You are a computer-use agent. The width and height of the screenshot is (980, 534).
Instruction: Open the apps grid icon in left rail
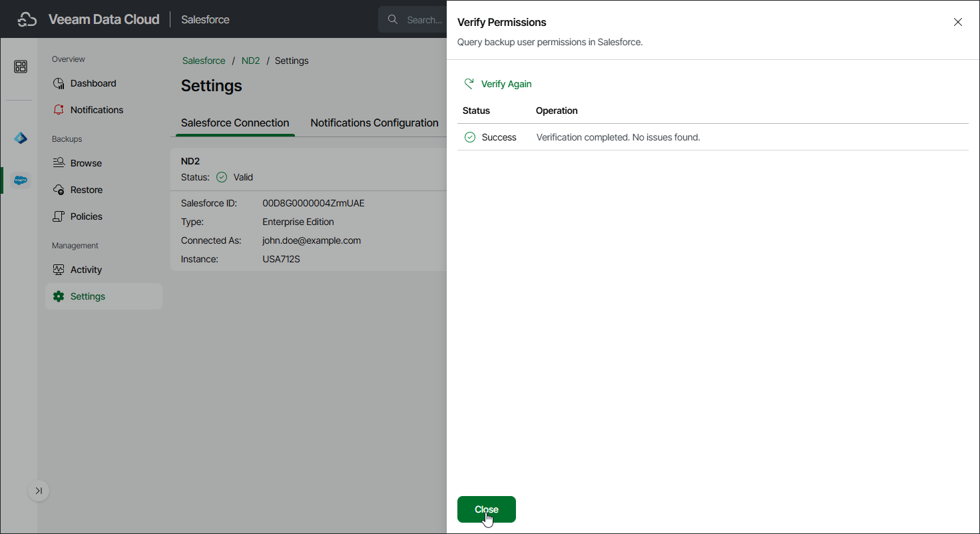21,67
